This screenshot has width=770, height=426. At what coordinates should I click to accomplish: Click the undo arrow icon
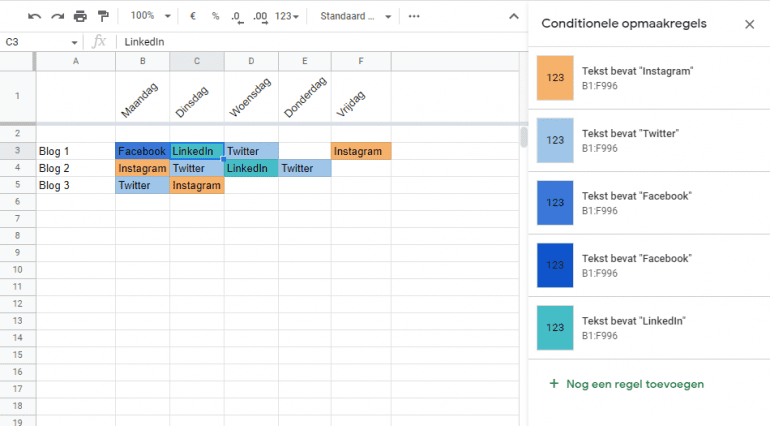click(34, 17)
